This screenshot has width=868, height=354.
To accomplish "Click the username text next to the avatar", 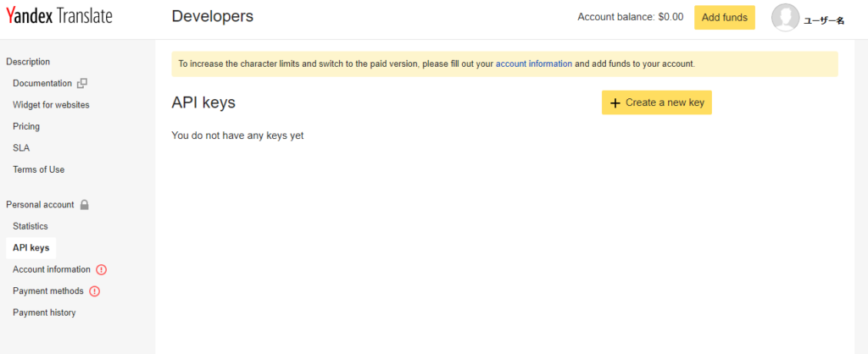I will (823, 20).
